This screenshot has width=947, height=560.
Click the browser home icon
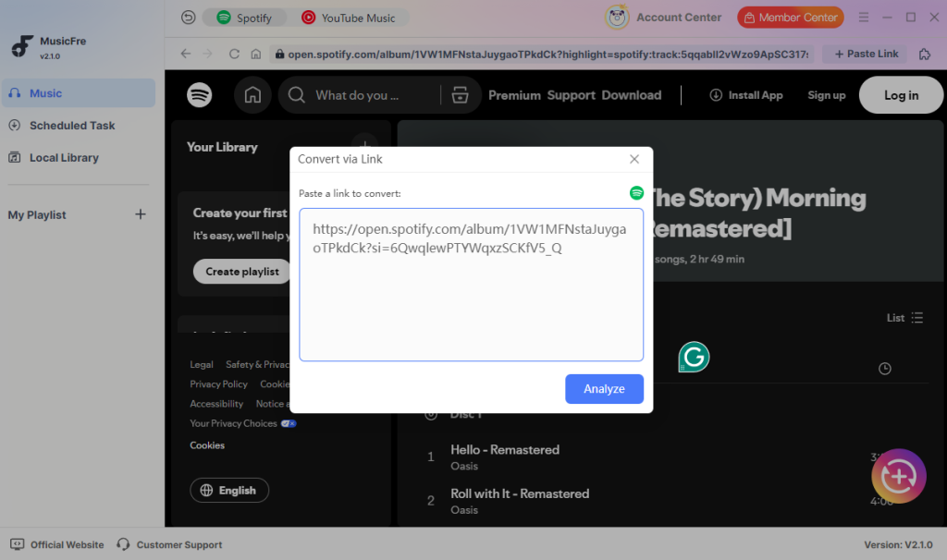pos(256,54)
